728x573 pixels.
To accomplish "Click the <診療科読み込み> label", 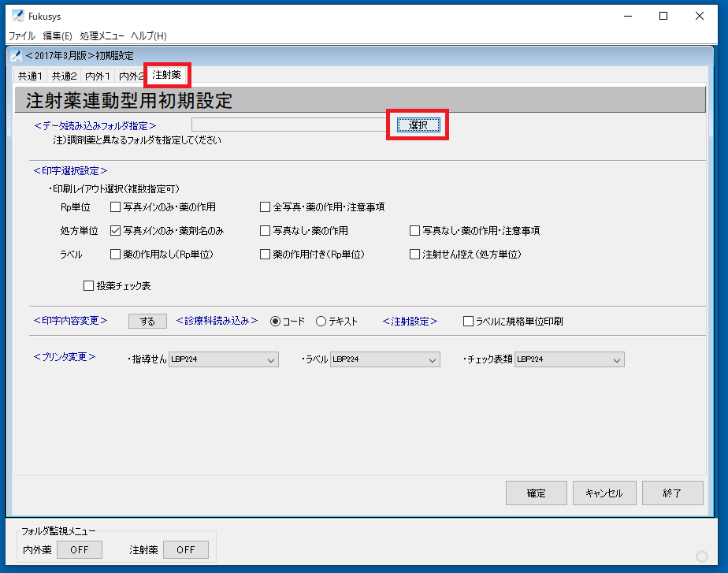I will click(217, 321).
